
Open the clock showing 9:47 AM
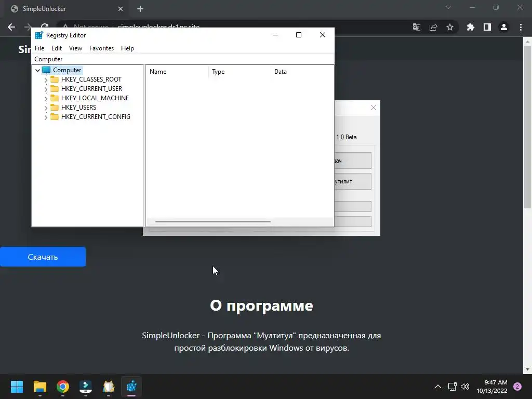(492, 387)
